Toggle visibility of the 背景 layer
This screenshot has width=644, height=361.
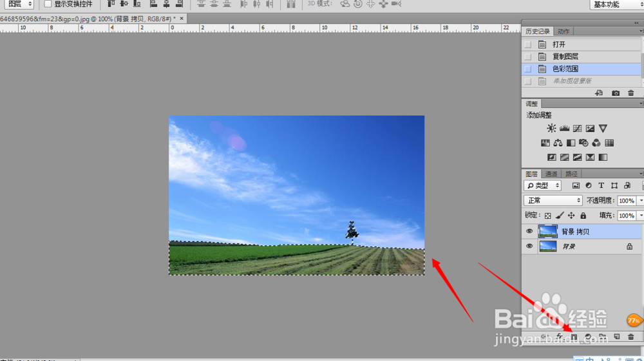(529, 246)
